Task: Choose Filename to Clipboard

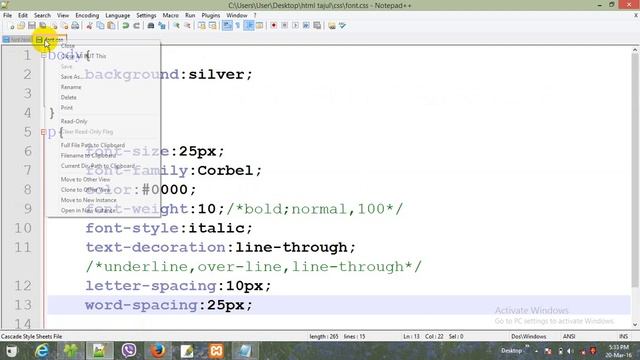Action: 88,156
